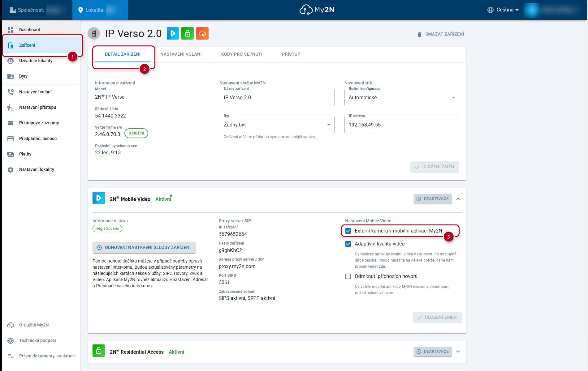Open the Společnost selector in top bar
The height and width of the screenshot is (371, 588).
pyautogui.click(x=37, y=10)
